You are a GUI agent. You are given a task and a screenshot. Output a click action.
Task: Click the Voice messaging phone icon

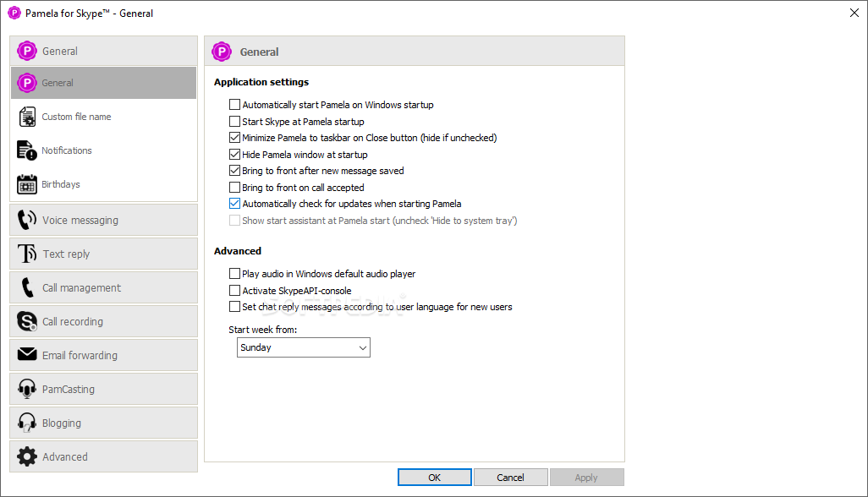26,220
